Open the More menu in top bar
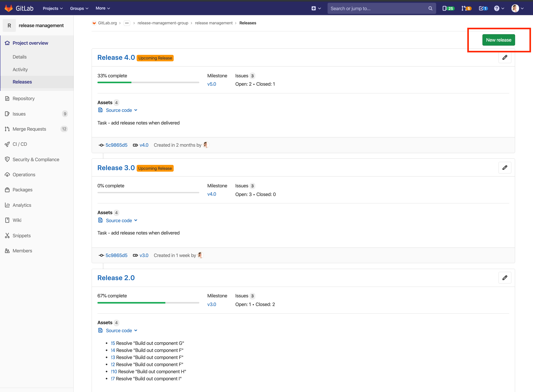The image size is (533, 392). pos(102,8)
